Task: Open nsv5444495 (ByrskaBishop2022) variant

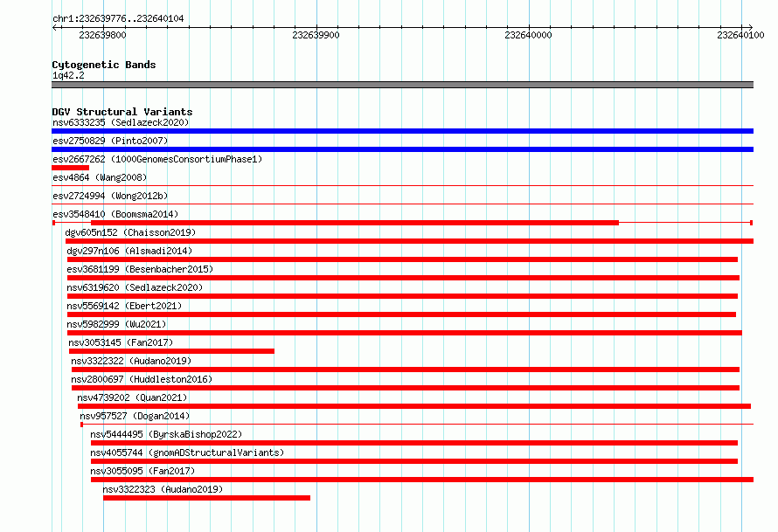Action: (166, 434)
